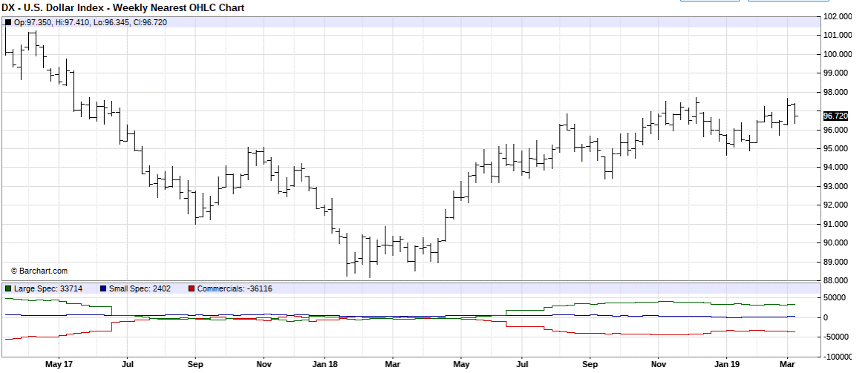Click the green Large Spec legend swatch

8,288
